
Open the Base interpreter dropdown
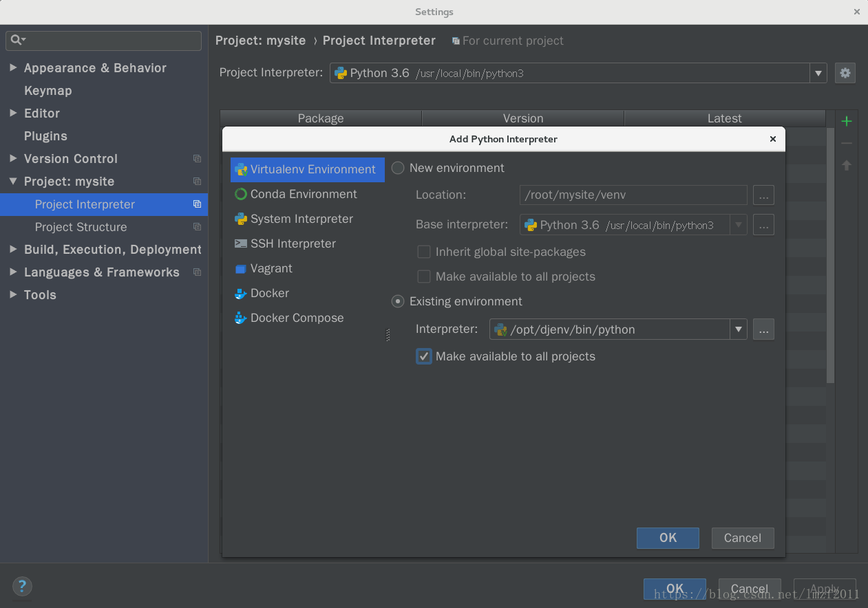point(739,225)
